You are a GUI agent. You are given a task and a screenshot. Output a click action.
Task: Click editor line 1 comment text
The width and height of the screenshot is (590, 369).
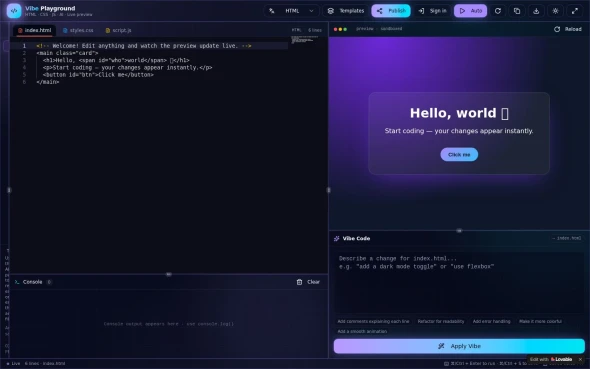point(144,46)
